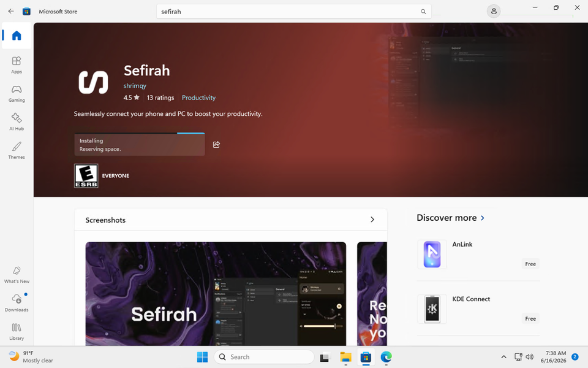Open the weather widget
The height and width of the screenshot is (368, 588).
(x=31, y=357)
